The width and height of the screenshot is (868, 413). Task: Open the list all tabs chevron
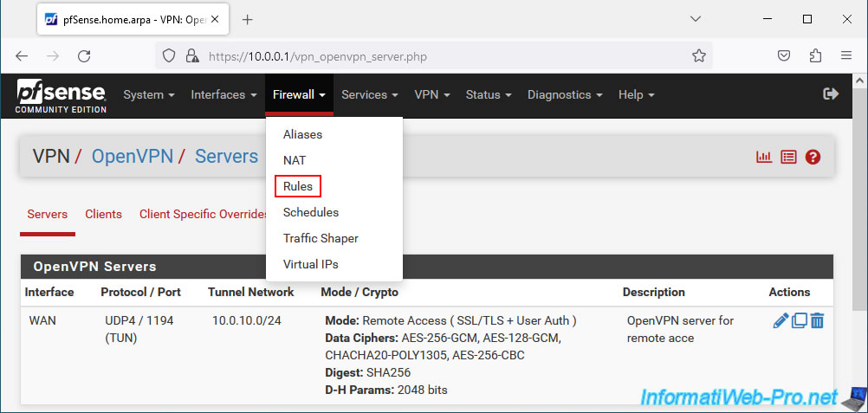click(x=696, y=19)
